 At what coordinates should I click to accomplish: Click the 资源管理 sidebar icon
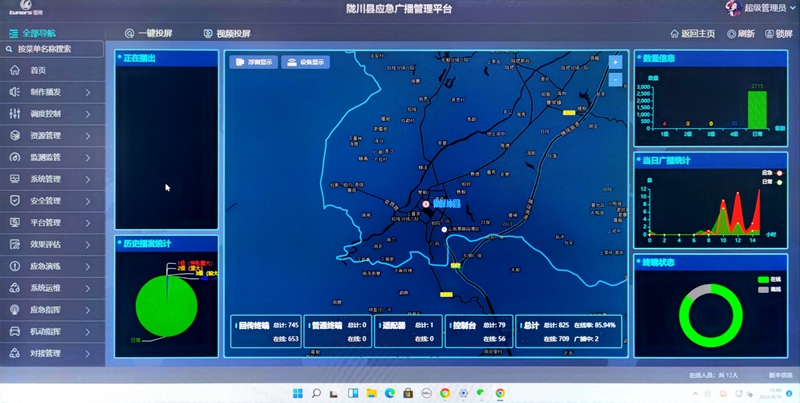click(x=14, y=135)
